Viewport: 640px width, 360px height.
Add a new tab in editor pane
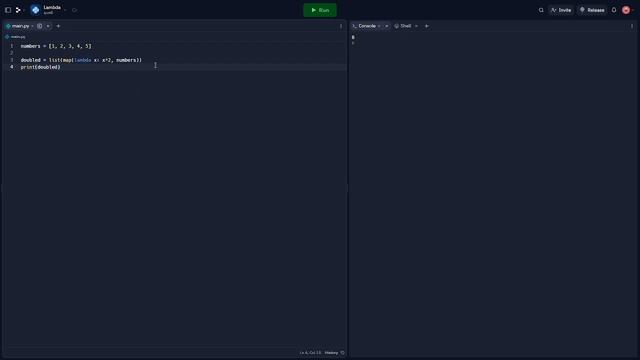(58, 26)
